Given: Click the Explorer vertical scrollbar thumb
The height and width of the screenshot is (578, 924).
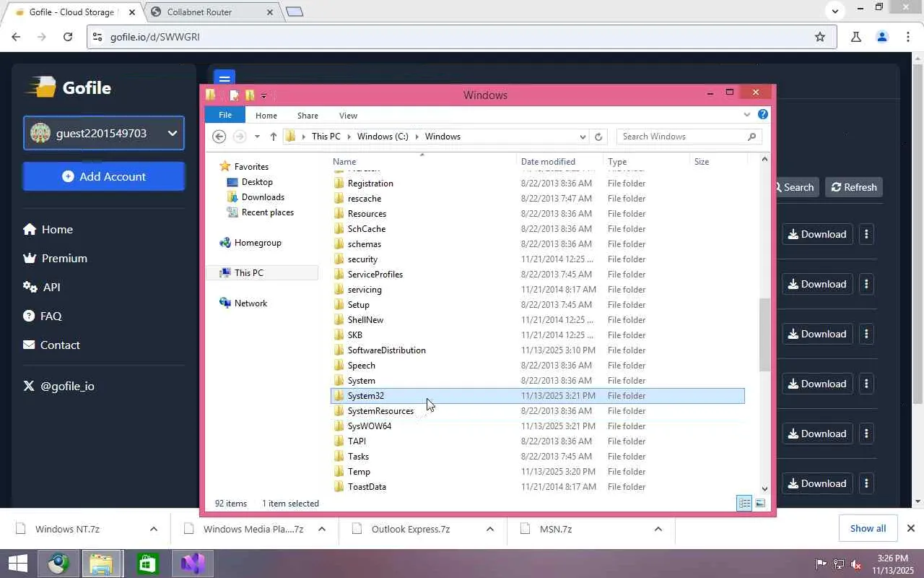Looking at the screenshot, I should (x=764, y=335).
